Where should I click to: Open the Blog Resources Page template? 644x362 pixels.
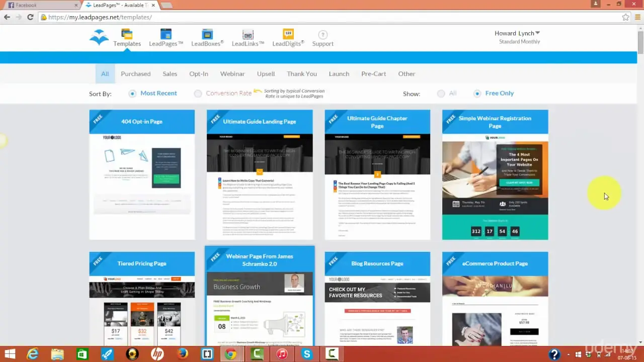point(377,299)
